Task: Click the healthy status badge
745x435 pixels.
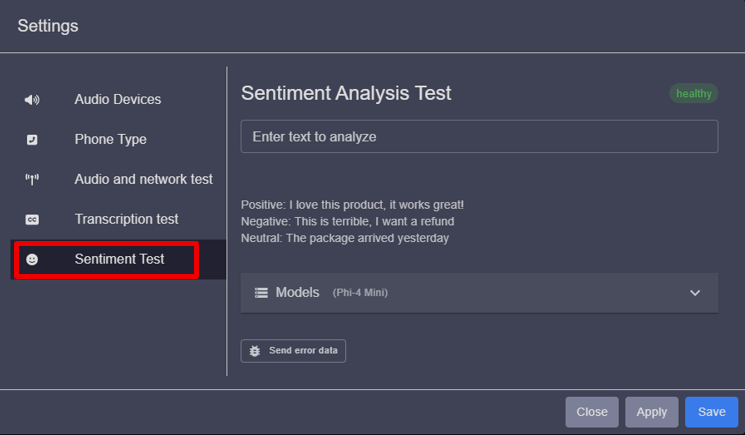Action: click(x=694, y=93)
